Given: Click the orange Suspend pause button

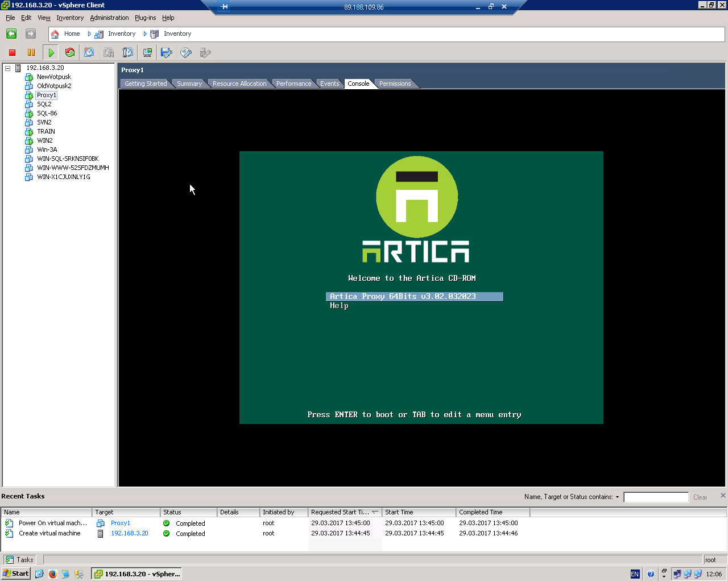Looking at the screenshot, I should click(x=31, y=53).
